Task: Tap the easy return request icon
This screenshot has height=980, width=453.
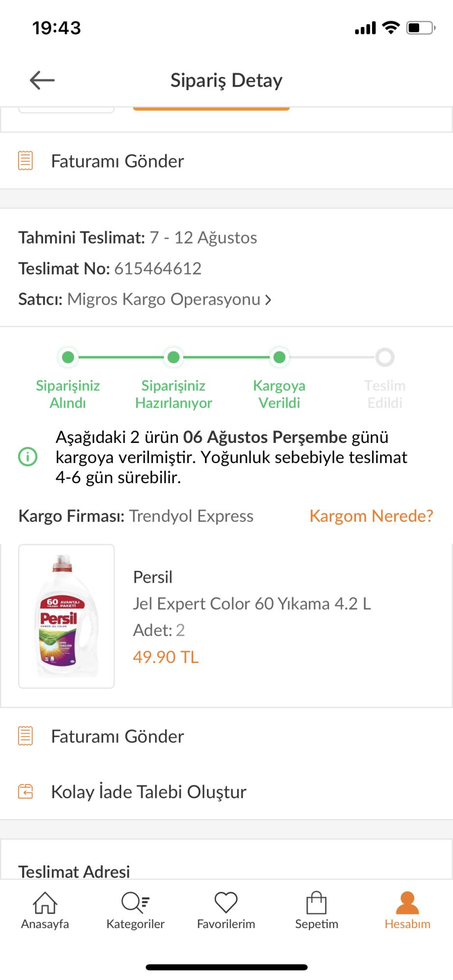Action: 25,791
